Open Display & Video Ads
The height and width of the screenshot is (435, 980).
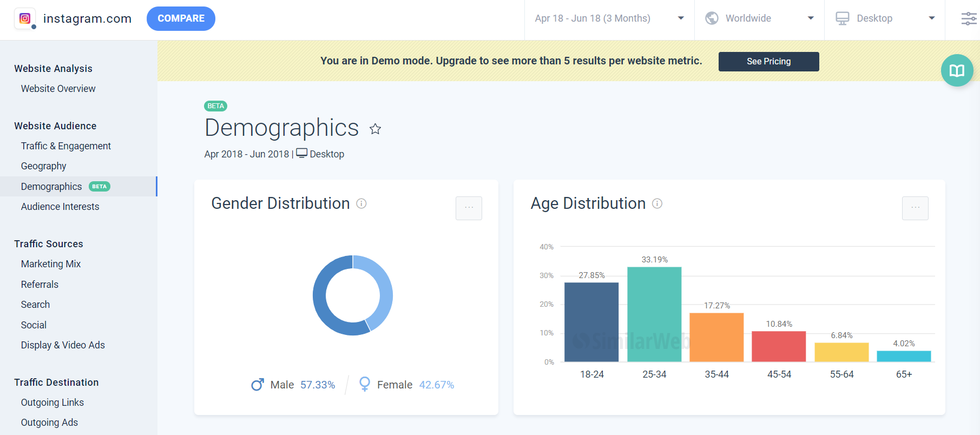(x=63, y=345)
